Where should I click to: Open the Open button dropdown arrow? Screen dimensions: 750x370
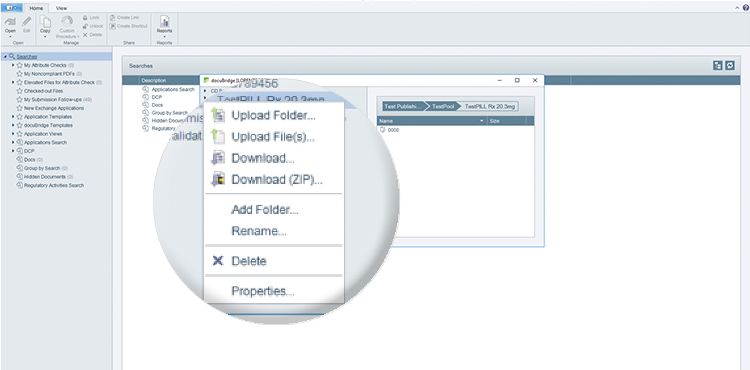(10, 36)
